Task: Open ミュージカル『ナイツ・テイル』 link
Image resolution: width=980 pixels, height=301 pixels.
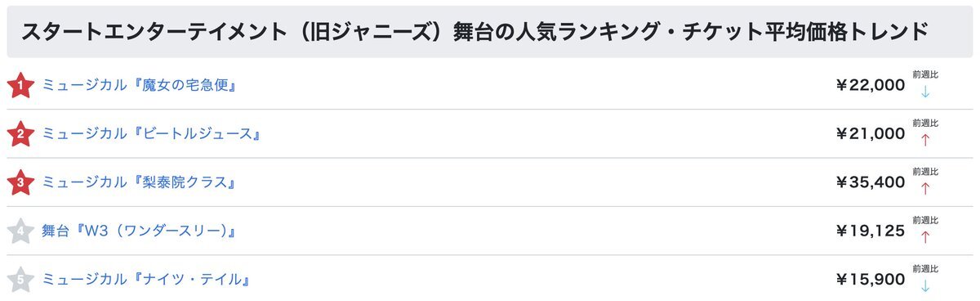Action: pyautogui.click(x=145, y=280)
